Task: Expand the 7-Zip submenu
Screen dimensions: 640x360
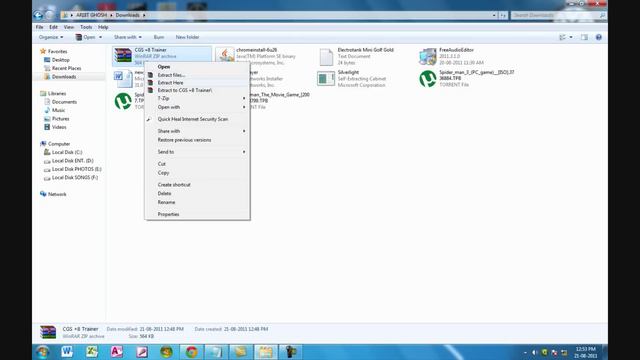Action: tap(198, 98)
